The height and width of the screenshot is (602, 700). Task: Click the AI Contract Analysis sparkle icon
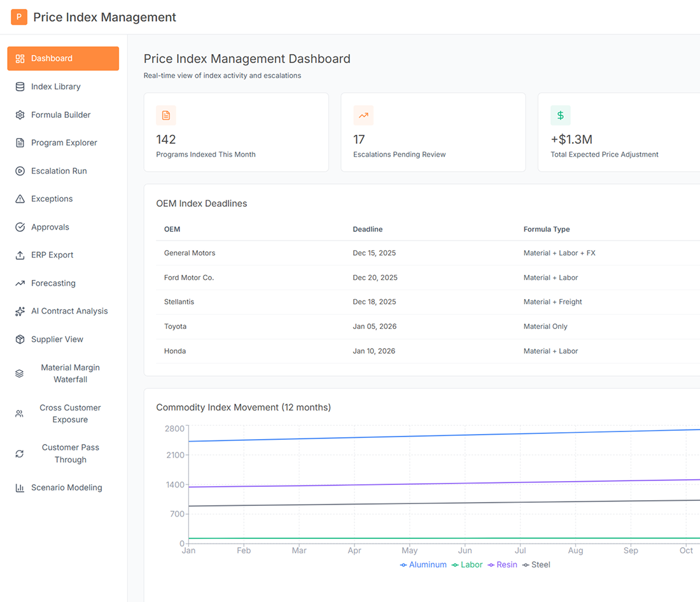click(20, 311)
